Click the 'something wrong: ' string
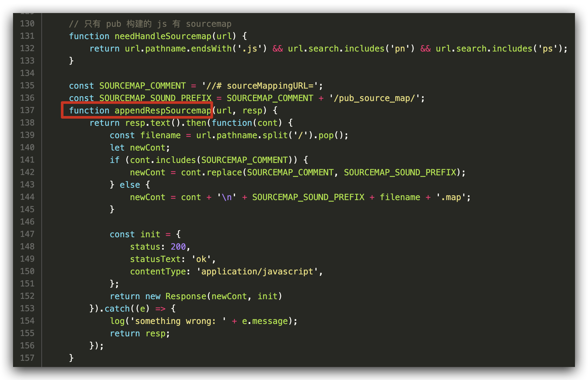The height and width of the screenshot is (380, 588). point(178,321)
